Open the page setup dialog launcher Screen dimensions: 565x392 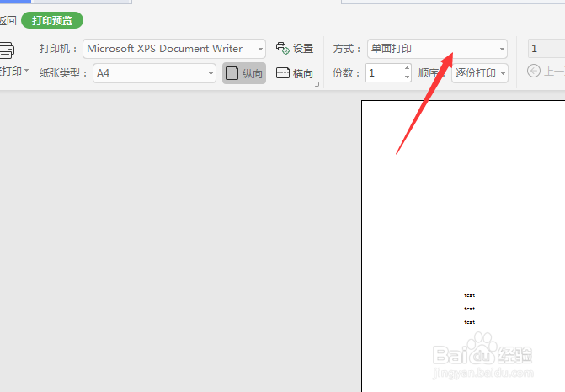point(317,85)
